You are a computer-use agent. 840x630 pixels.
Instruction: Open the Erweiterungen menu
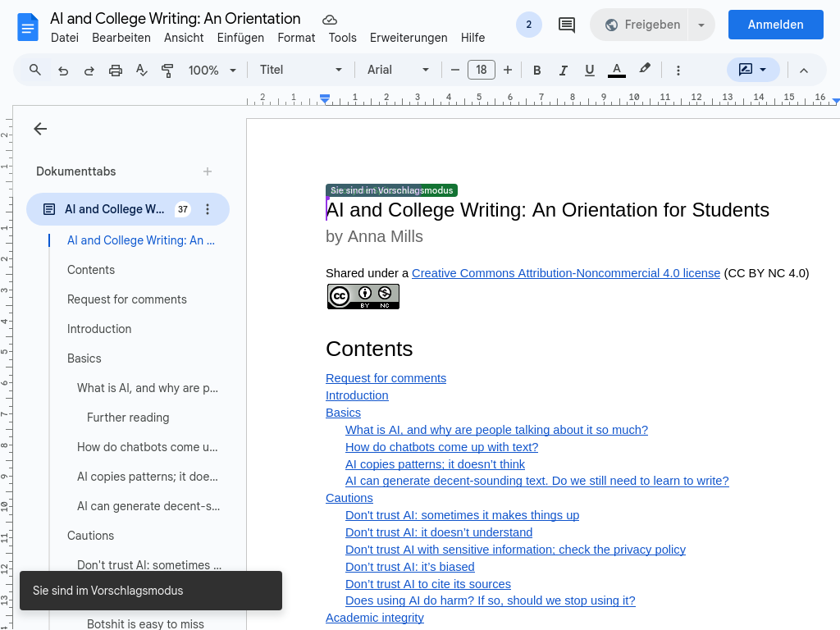click(x=409, y=38)
